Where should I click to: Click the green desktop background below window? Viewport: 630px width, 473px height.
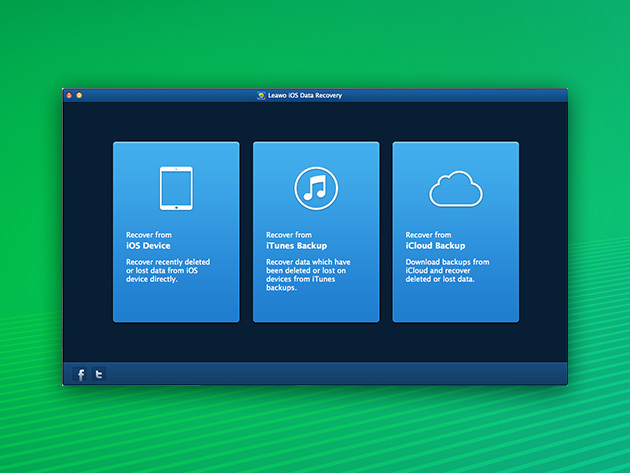click(315, 430)
